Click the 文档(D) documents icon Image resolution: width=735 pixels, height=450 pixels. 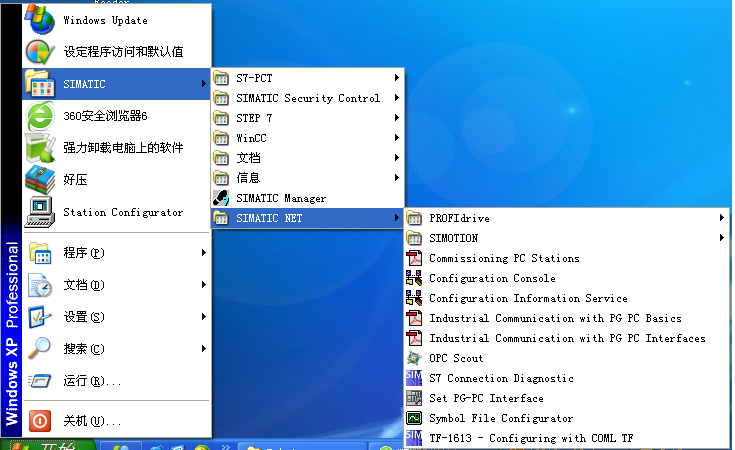tap(39, 285)
